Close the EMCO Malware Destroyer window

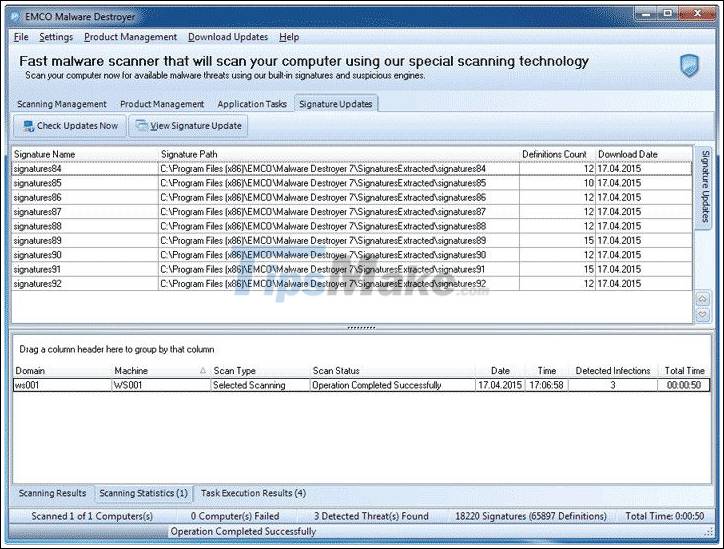[697, 14]
